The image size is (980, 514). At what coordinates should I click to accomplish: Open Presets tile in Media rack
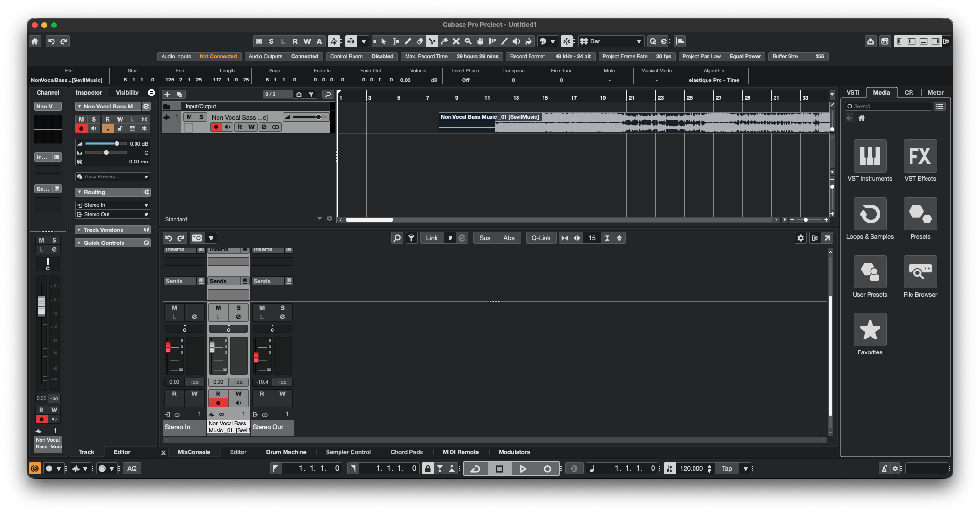[x=920, y=214]
